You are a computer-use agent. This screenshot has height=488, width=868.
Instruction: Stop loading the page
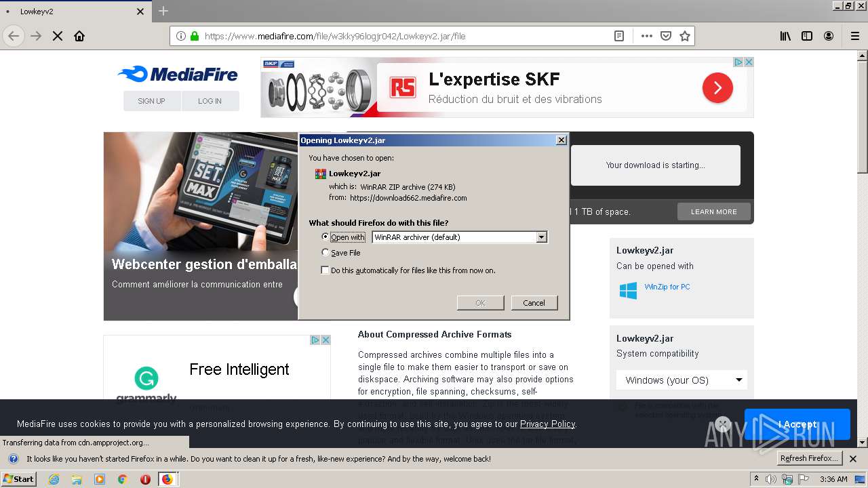[x=58, y=36]
